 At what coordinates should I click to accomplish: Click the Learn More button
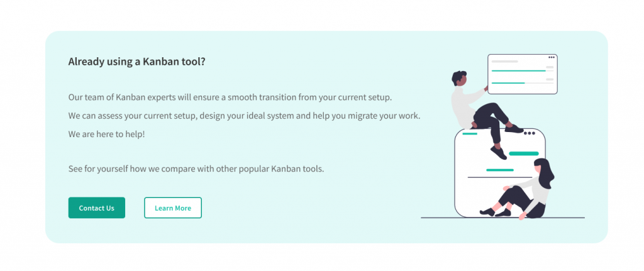[173, 208]
